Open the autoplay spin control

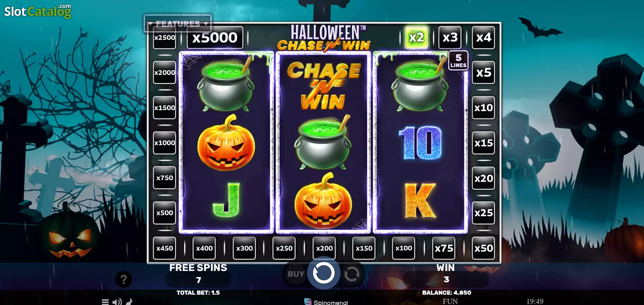point(352,274)
